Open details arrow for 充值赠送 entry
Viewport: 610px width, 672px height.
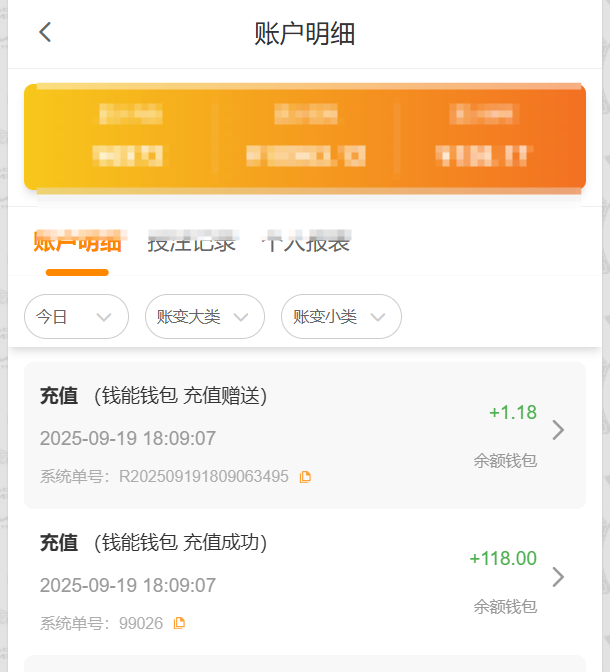[x=558, y=430]
